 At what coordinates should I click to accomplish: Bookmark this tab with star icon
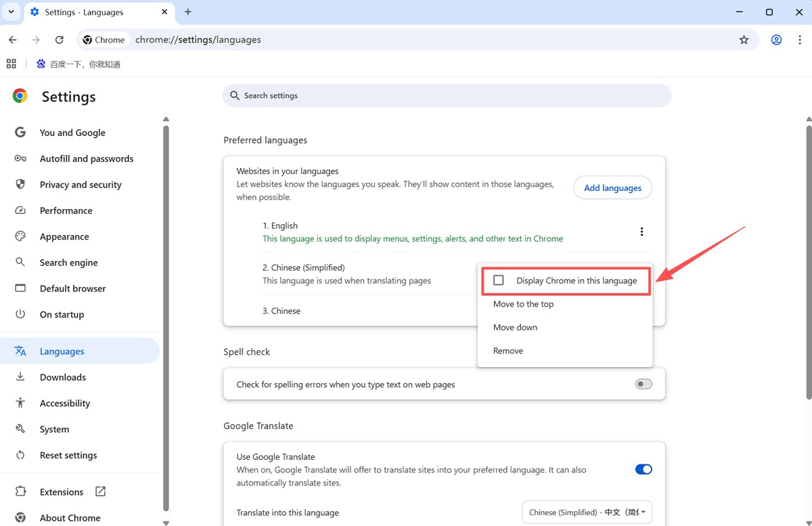click(x=744, y=40)
